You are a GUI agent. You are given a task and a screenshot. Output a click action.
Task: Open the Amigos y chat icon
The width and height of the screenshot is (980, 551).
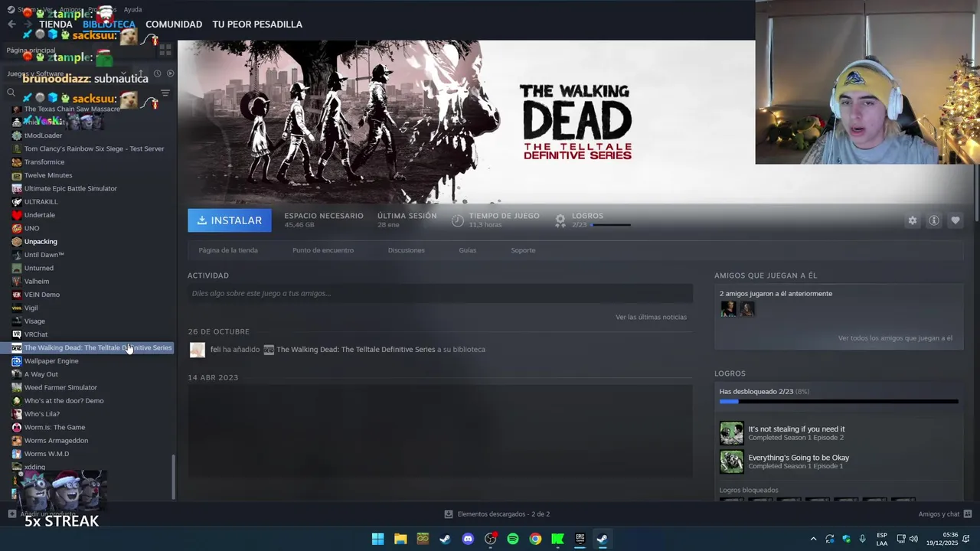pos(967,514)
